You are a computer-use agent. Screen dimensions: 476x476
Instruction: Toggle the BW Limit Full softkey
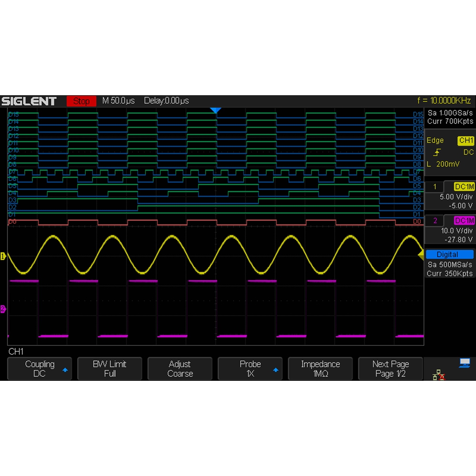[x=109, y=369]
